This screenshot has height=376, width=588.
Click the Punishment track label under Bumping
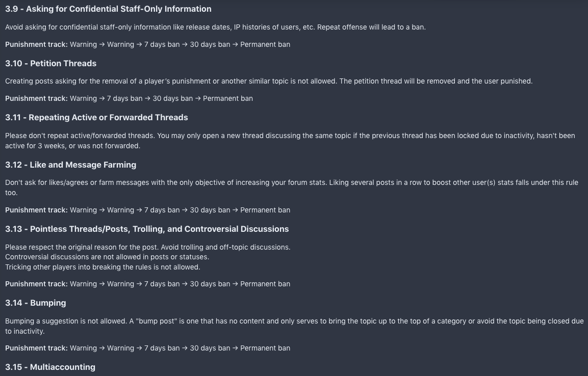coord(36,348)
